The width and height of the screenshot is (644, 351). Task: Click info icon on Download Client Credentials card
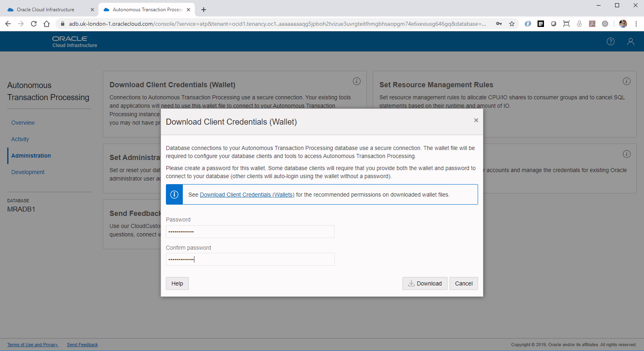(x=357, y=81)
